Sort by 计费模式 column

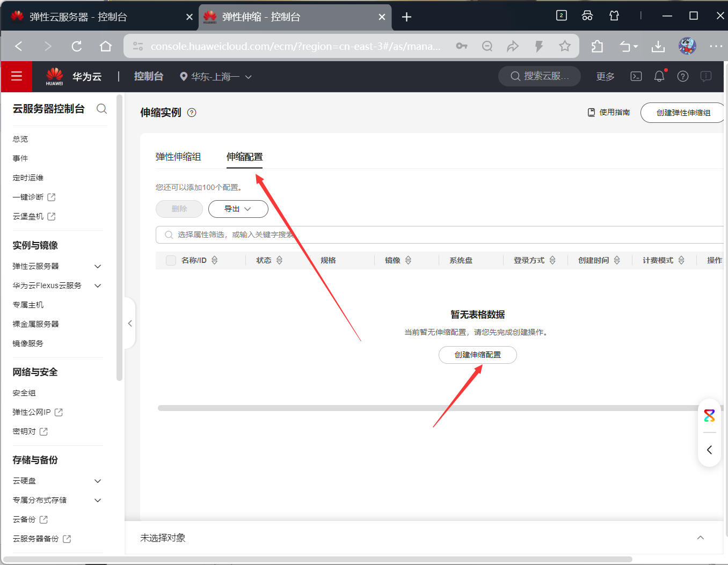tap(681, 260)
